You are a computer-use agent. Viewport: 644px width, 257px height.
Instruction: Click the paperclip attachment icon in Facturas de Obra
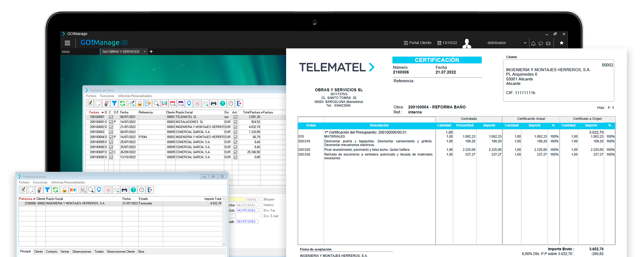(197, 103)
